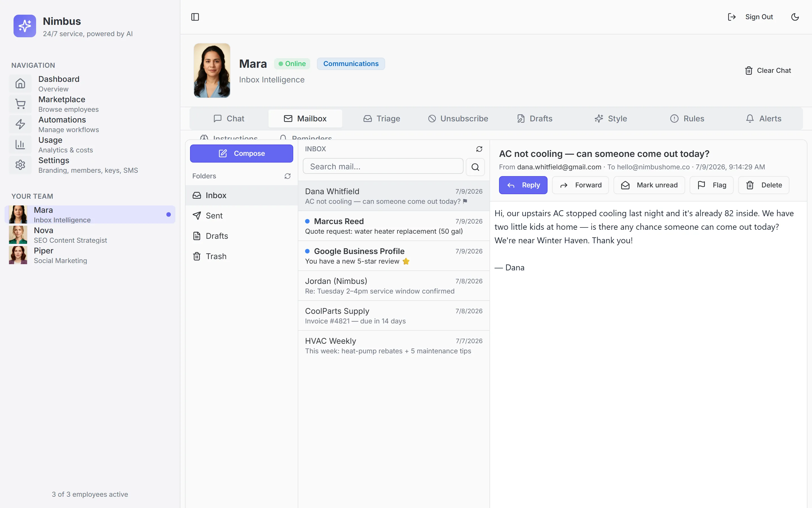The height and width of the screenshot is (508, 812).
Task: Switch to the Mailbox tab
Action: click(x=305, y=119)
